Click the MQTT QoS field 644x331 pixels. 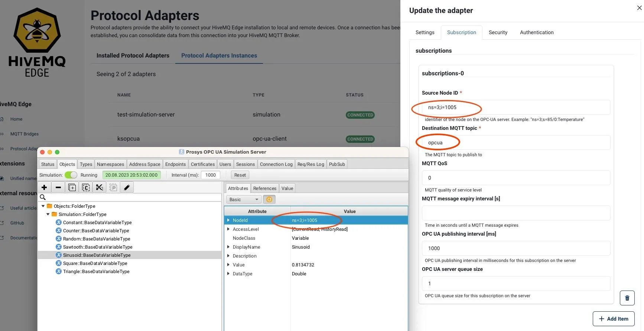[x=516, y=178]
